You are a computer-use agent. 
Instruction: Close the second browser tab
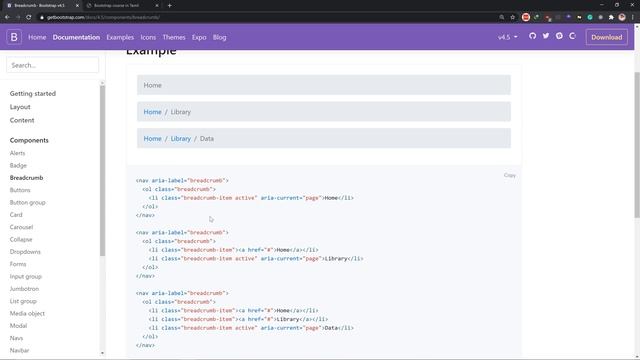pos(157,6)
